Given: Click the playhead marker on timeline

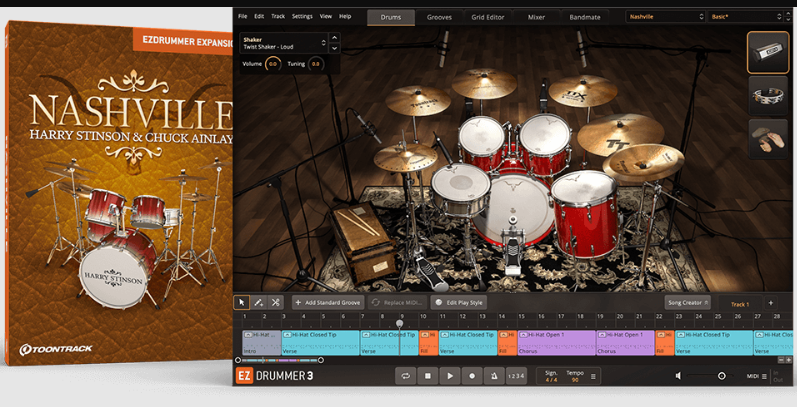Looking at the screenshot, I should pos(400,323).
